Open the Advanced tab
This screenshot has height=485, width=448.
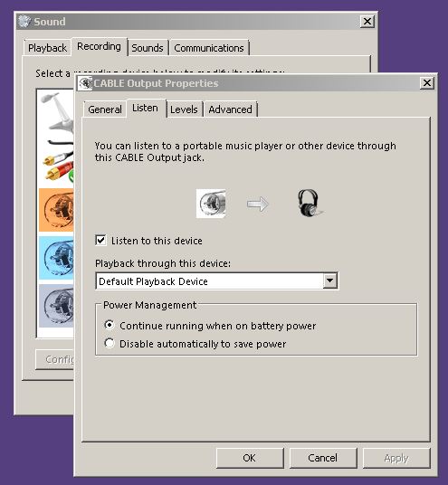tap(230, 109)
